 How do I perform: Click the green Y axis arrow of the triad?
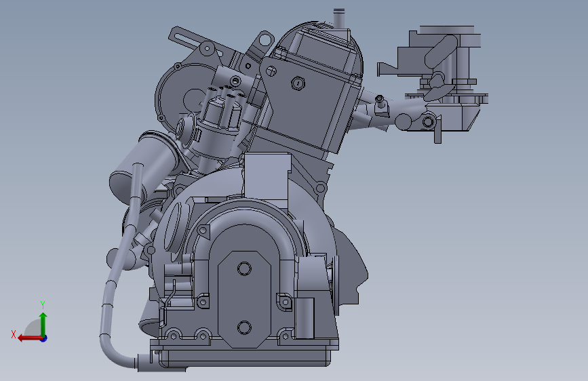43,325
